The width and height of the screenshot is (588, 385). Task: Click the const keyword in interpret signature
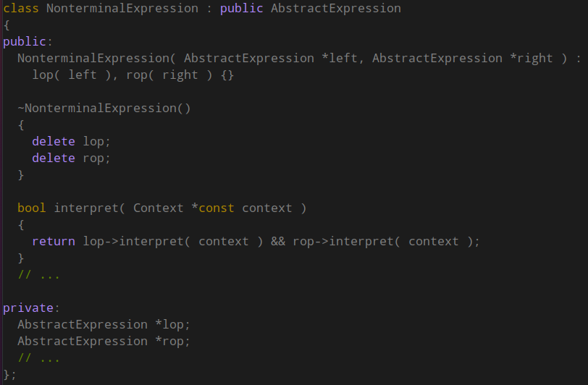coord(217,208)
